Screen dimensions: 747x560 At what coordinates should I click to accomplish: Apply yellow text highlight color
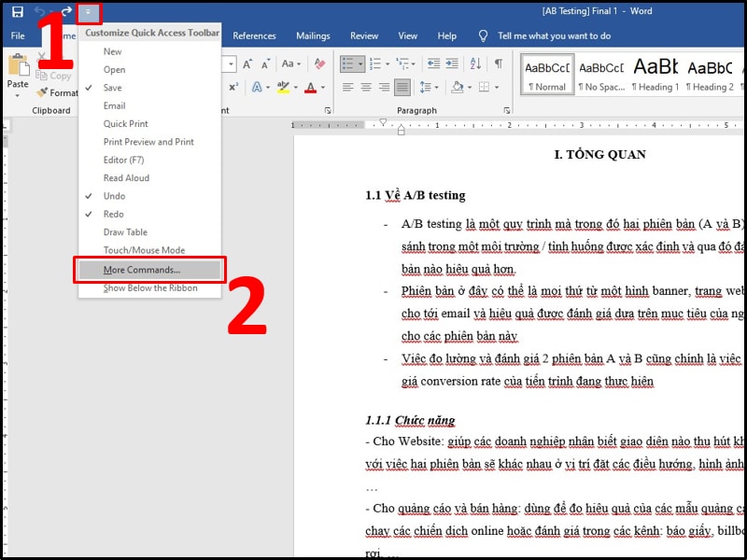[x=284, y=87]
